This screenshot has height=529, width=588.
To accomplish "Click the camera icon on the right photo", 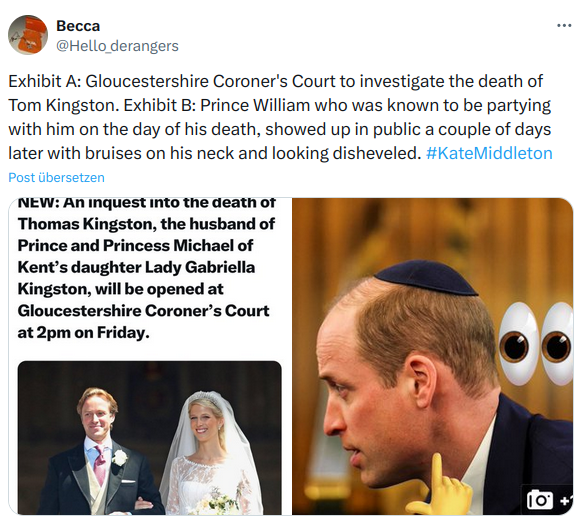I will coord(540,499).
